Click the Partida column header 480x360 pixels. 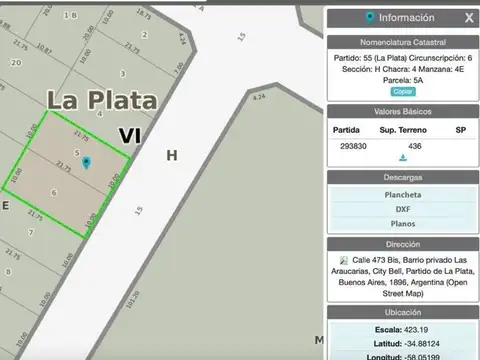pos(346,130)
